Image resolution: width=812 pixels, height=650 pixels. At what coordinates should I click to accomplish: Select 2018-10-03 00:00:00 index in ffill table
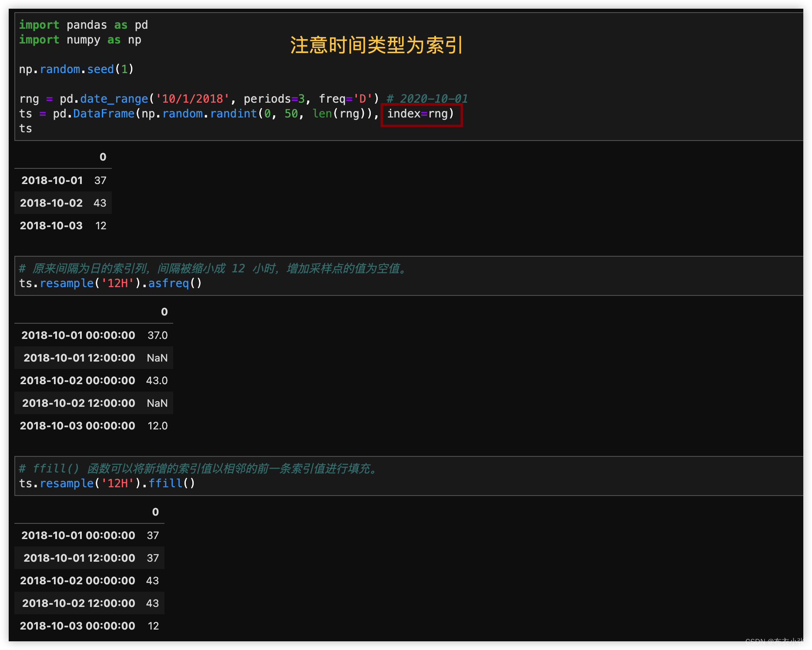coord(78,626)
